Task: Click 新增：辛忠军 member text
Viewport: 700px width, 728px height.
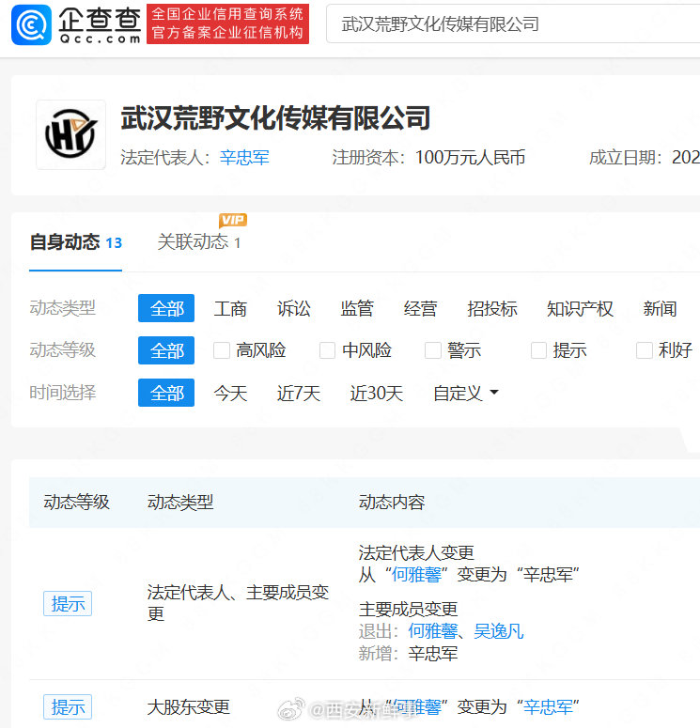Action: point(408,653)
